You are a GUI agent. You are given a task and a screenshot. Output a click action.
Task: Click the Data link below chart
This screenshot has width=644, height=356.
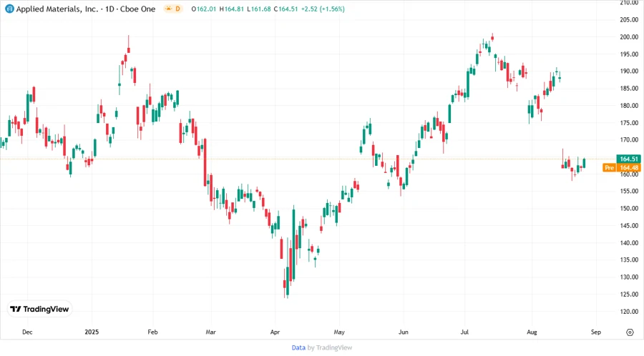298,348
